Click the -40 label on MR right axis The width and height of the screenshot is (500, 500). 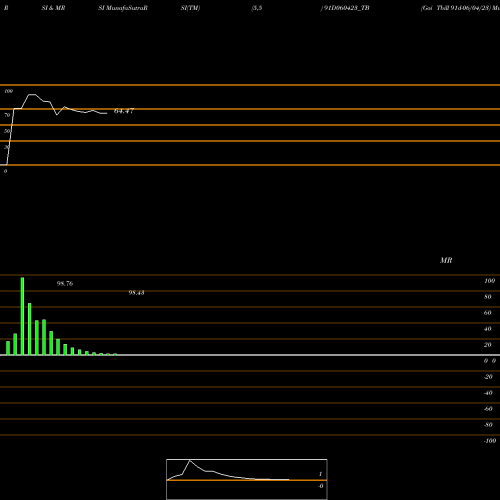tap(488, 393)
